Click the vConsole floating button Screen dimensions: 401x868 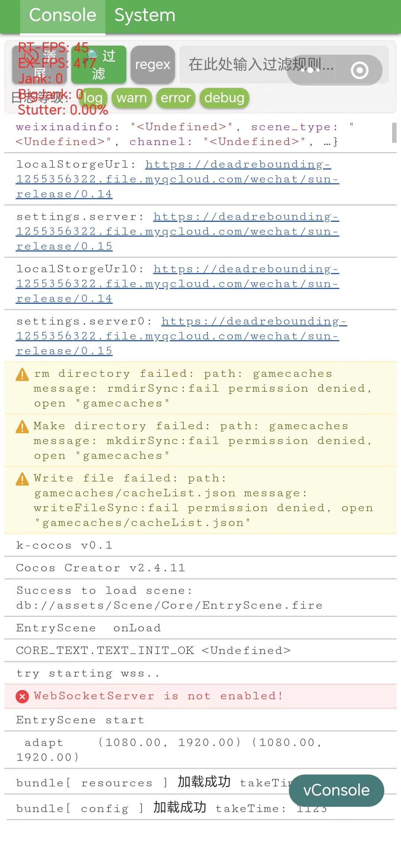(336, 790)
